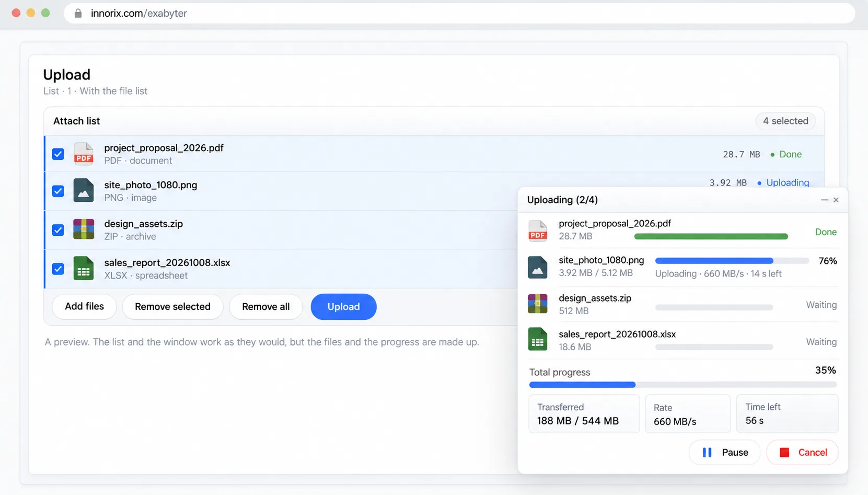Click Remove selected button
This screenshot has height=495, width=868.
[x=172, y=307]
